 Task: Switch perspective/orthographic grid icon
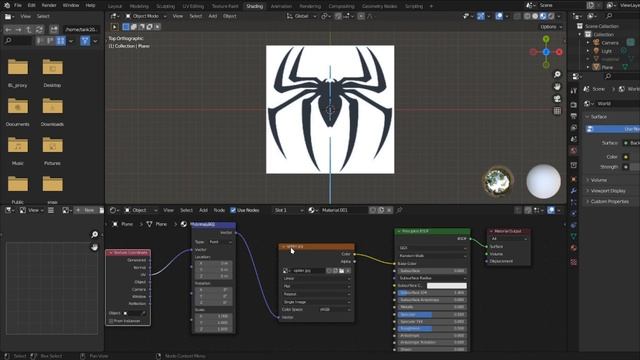(x=557, y=111)
